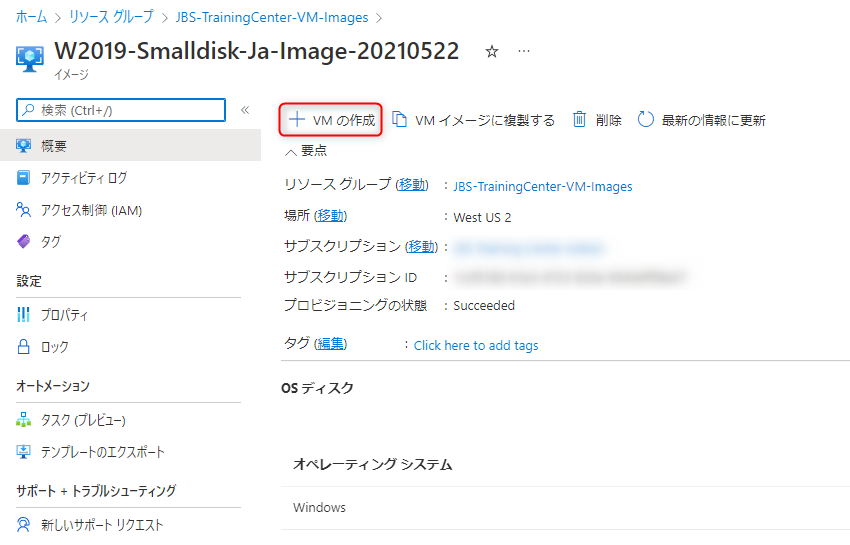Click VM イメージに複製する button
Image resolution: width=850 pixels, height=545 pixels.
click(473, 120)
